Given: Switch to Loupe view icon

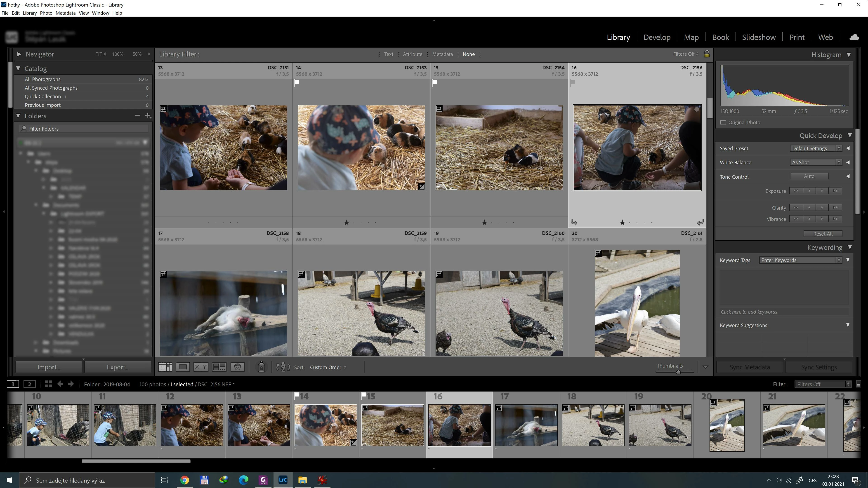Looking at the screenshot, I should 183,367.
